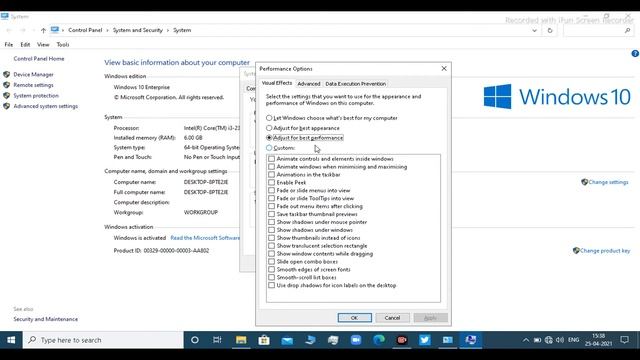Tick Smooth-scroll list boxes
Viewport: 640px width, 360px height.
pos(271,278)
